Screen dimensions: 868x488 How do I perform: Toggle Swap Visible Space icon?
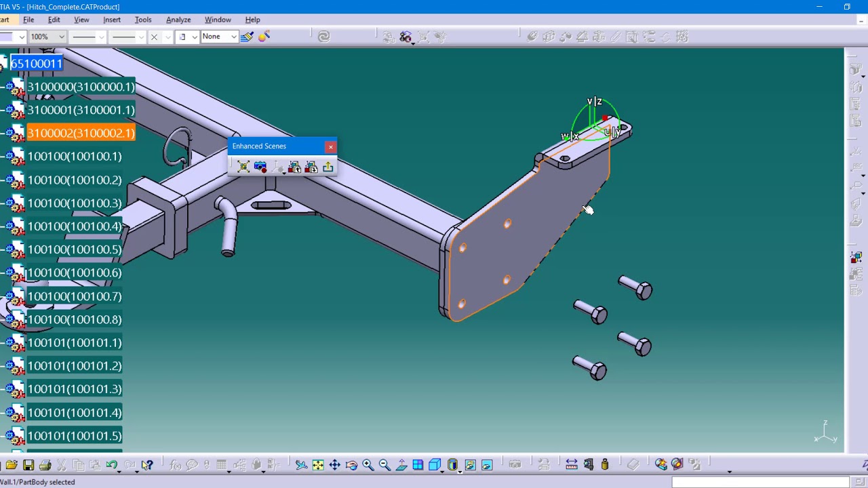pyautogui.click(x=487, y=465)
